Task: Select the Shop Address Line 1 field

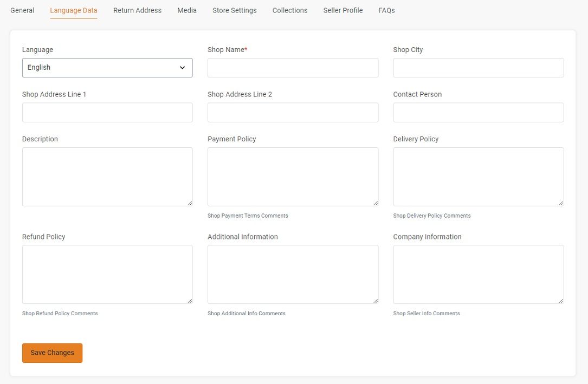Action: click(x=107, y=113)
